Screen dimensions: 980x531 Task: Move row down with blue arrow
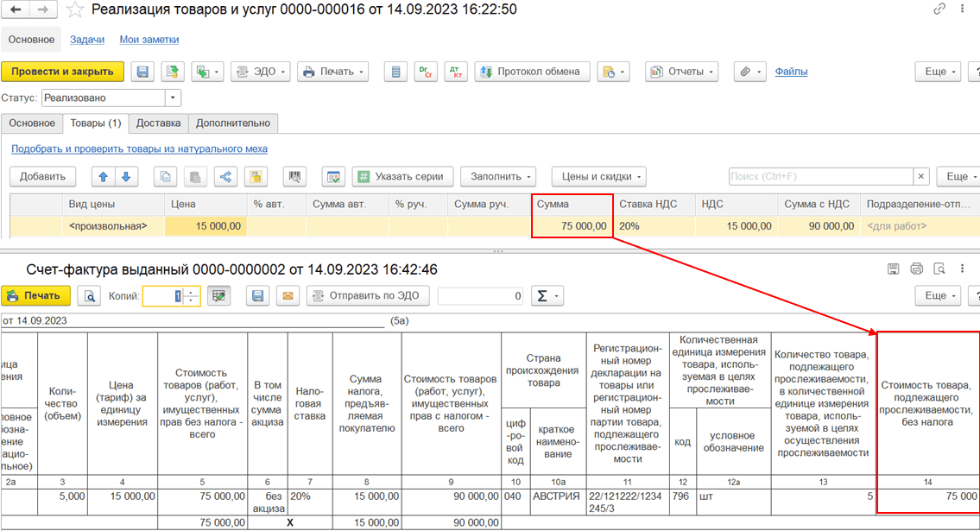[125, 177]
